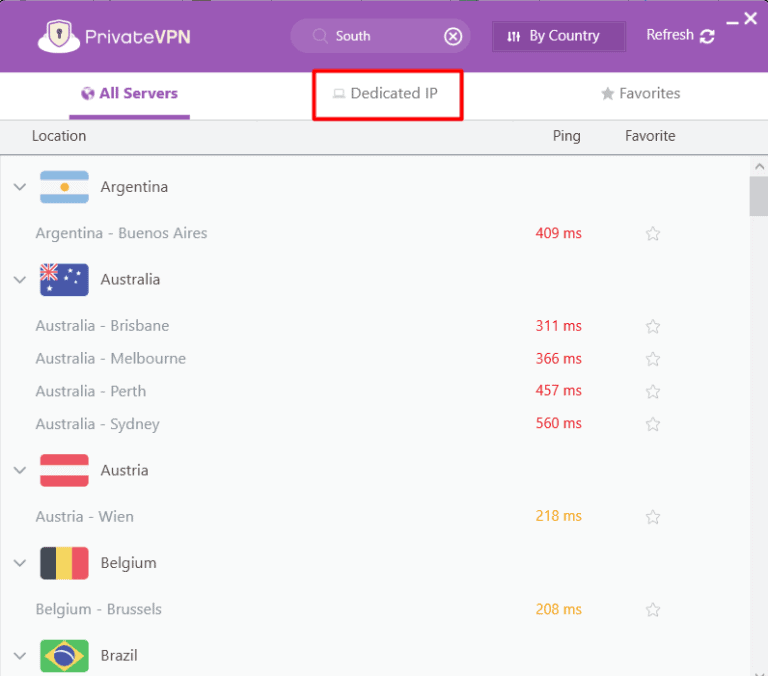
Task: Toggle the Brazil server group chevron
Action: 20,655
